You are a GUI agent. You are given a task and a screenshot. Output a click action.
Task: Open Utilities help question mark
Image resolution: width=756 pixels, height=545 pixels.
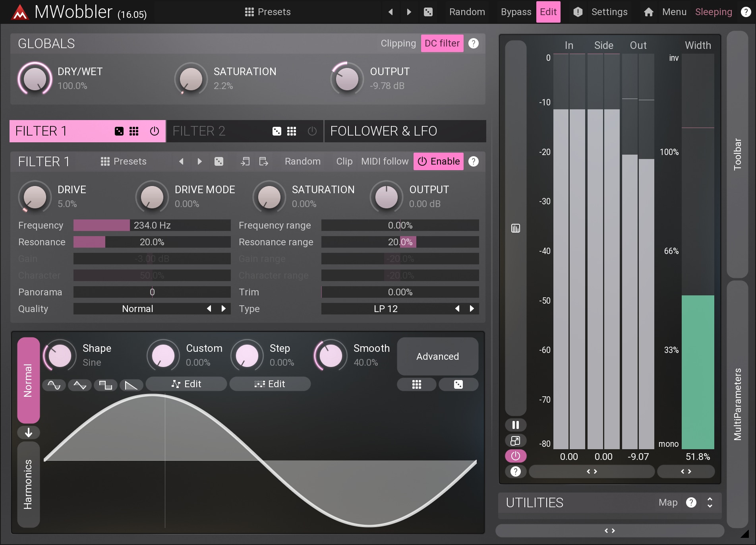pos(691,502)
